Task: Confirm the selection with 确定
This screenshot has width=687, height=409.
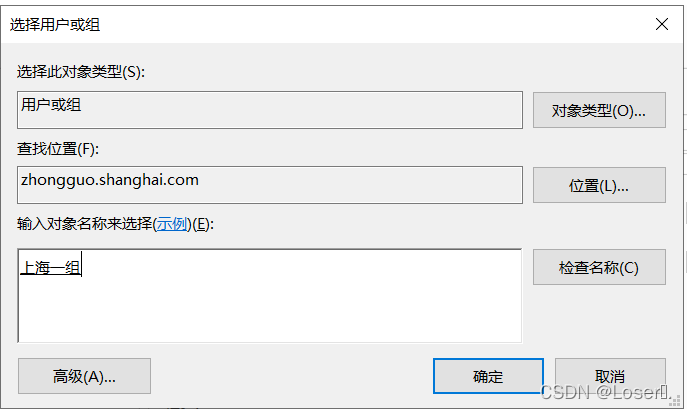Action: [x=488, y=376]
